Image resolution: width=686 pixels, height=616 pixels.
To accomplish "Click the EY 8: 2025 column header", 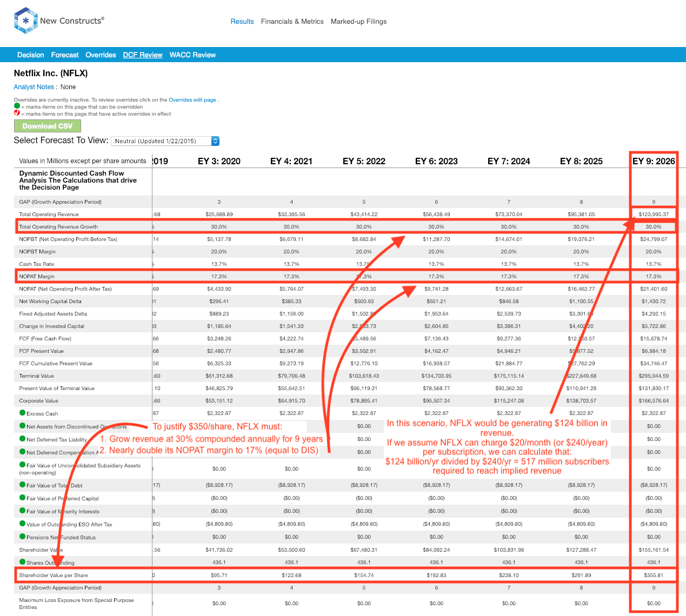I will click(582, 161).
